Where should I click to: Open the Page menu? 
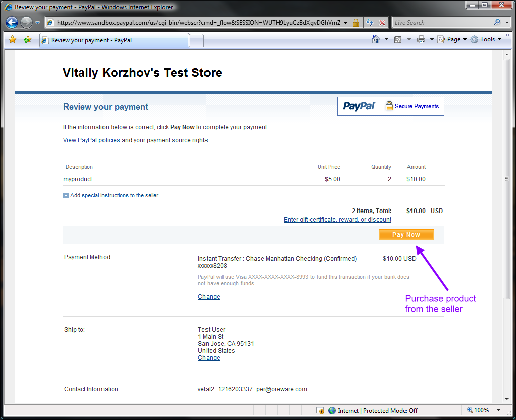coord(452,39)
